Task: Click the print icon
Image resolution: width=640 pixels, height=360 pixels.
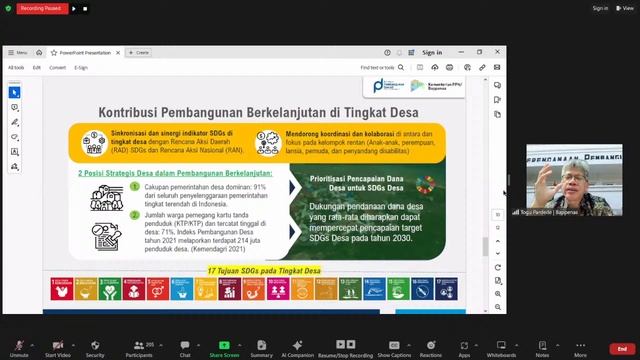Action: click(x=449, y=67)
